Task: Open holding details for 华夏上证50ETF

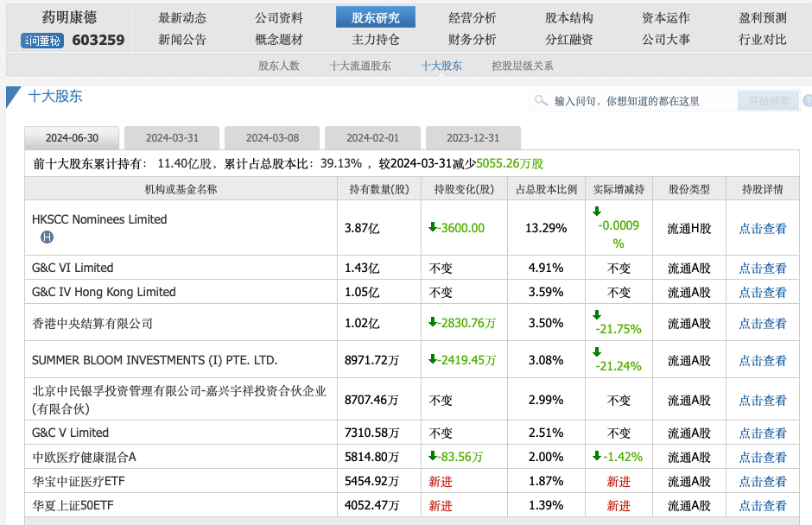Action: click(763, 505)
